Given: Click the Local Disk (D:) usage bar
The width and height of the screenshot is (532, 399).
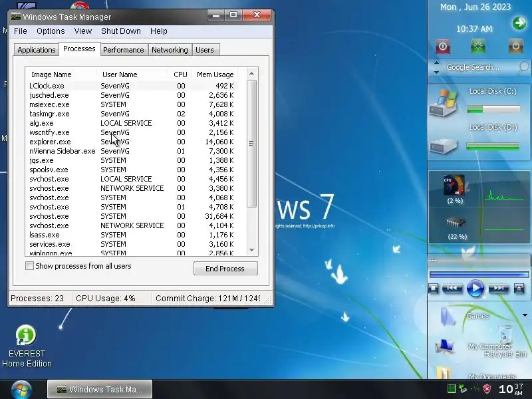Looking at the screenshot, I should click(493, 146).
